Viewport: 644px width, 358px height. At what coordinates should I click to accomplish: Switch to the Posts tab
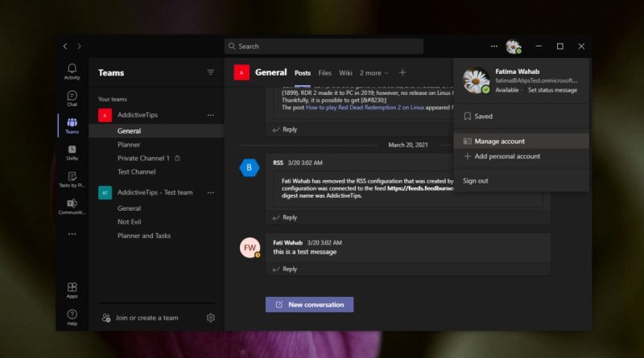[303, 73]
